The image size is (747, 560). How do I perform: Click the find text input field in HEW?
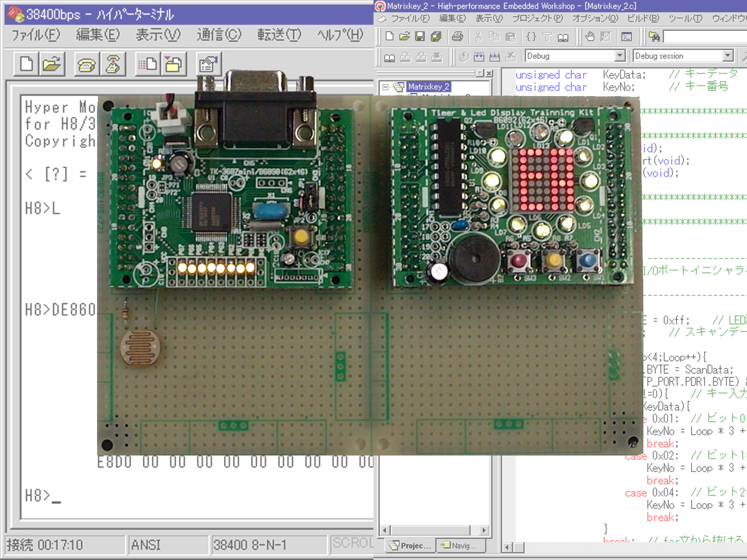pyautogui.click(x=705, y=36)
